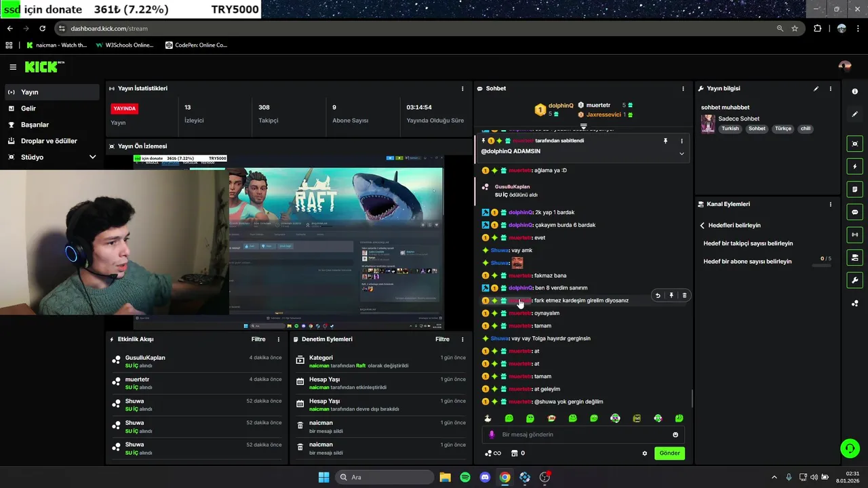Viewport: 868px width, 488px height.
Task: Click the bottom dots icon in the right sidebar
Action: (854, 304)
